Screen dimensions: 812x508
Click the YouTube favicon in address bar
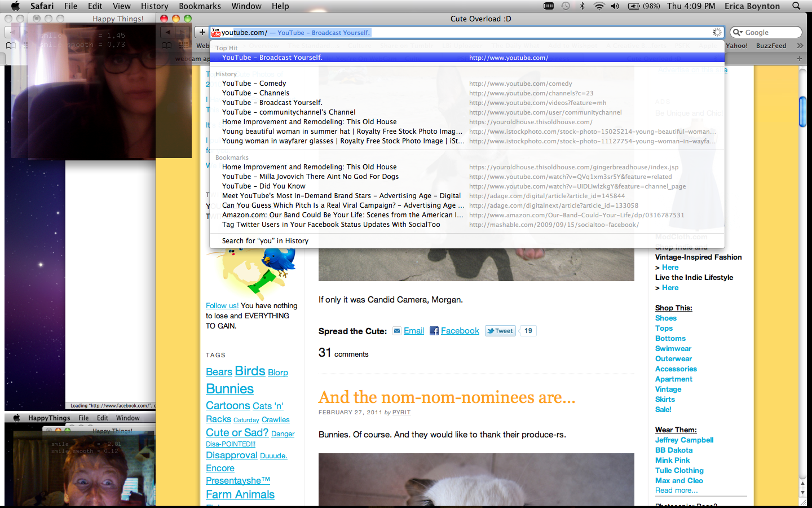tap(216, 32)
